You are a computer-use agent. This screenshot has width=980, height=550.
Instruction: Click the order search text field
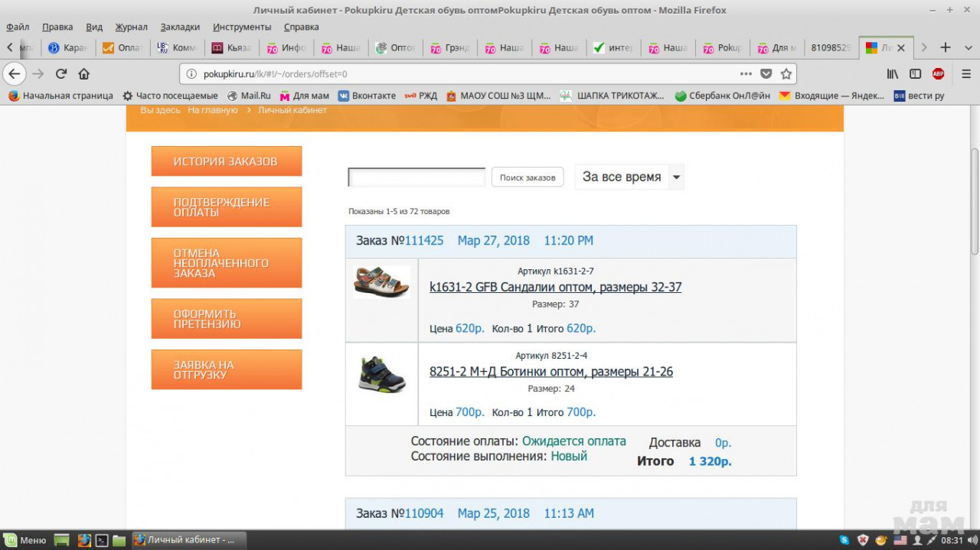pos(416,177)
